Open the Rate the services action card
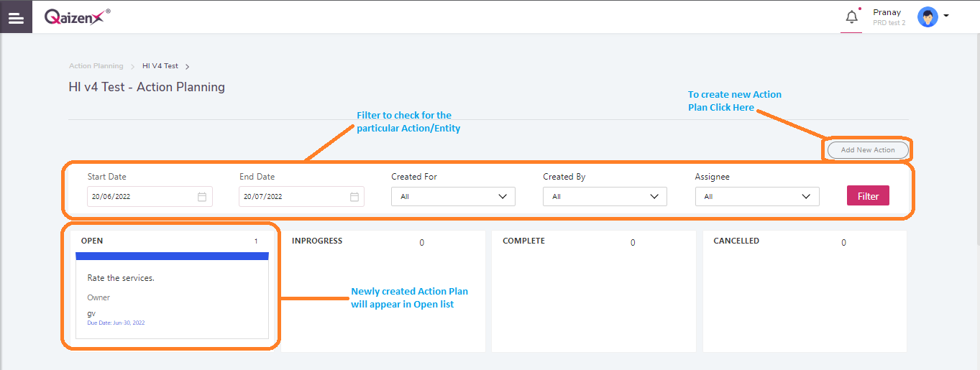 [172, 295]
